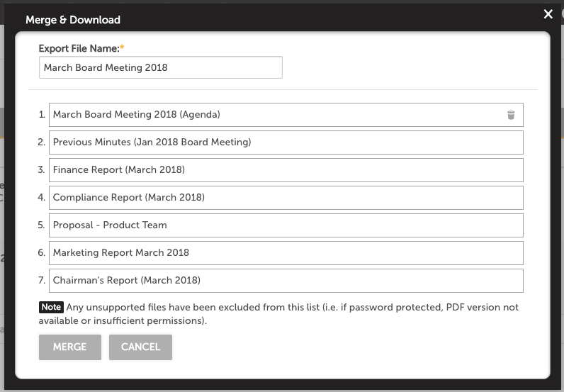The width and height of the screenshot is (564, 392).
Task: Click the Export File Name input field
Action: 160,67
